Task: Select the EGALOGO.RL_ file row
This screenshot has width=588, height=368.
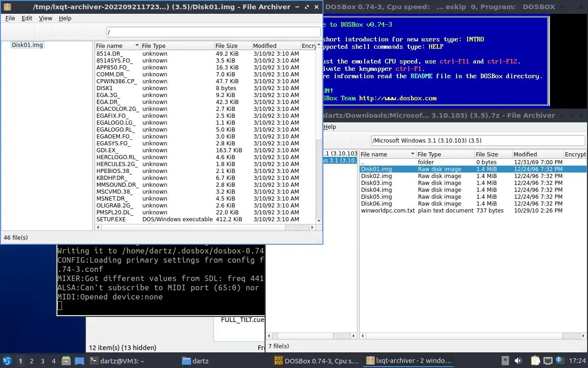Action: point(205,130)
